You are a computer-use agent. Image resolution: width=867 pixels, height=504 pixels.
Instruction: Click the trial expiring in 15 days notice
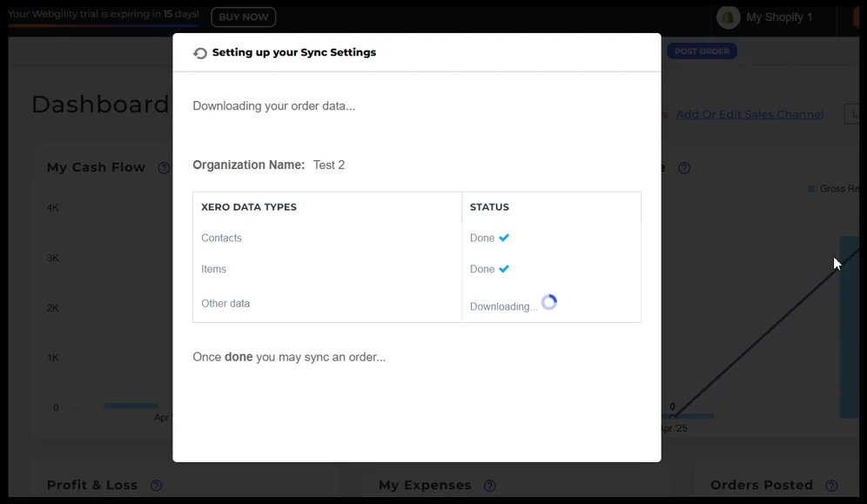pos(104,14)
